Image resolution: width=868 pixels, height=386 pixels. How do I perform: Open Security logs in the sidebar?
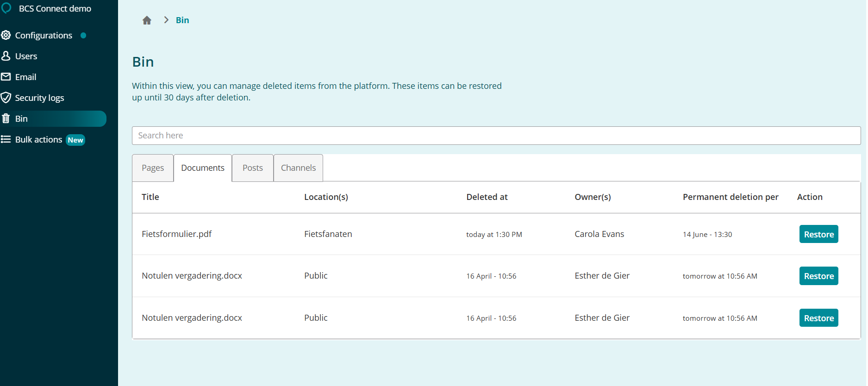click(x=39, y=98)
